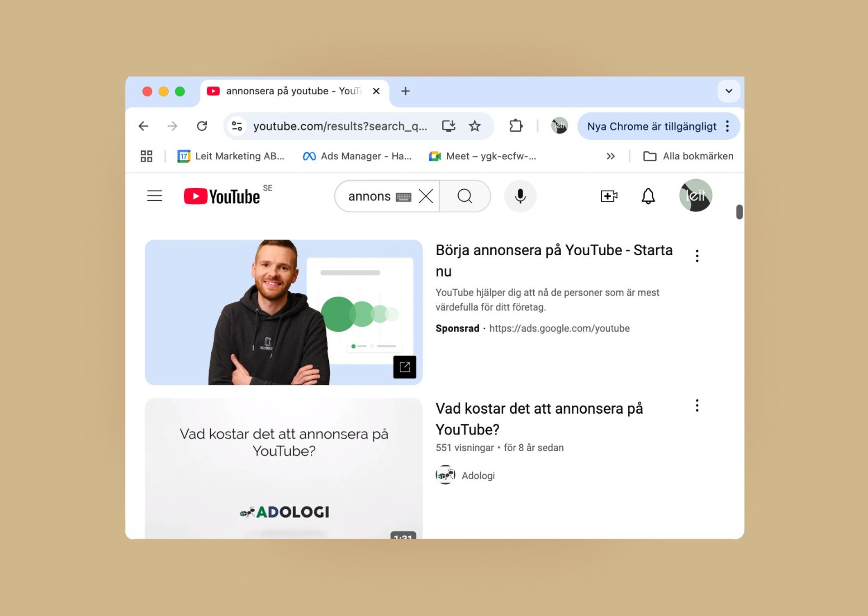The height and width of the screenshot is (616, 868).
Task: Click the magnifying glass search button
Action: (x=465, y=196)
